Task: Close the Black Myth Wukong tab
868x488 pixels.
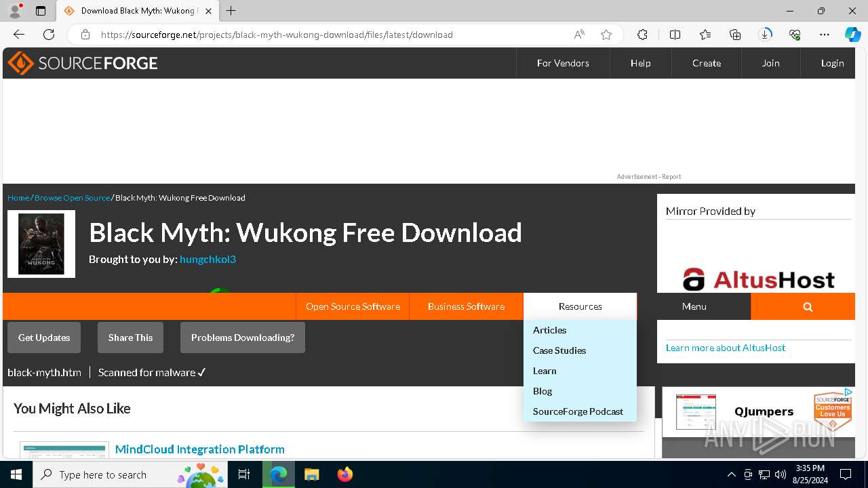Action: [x=208, y=11]
